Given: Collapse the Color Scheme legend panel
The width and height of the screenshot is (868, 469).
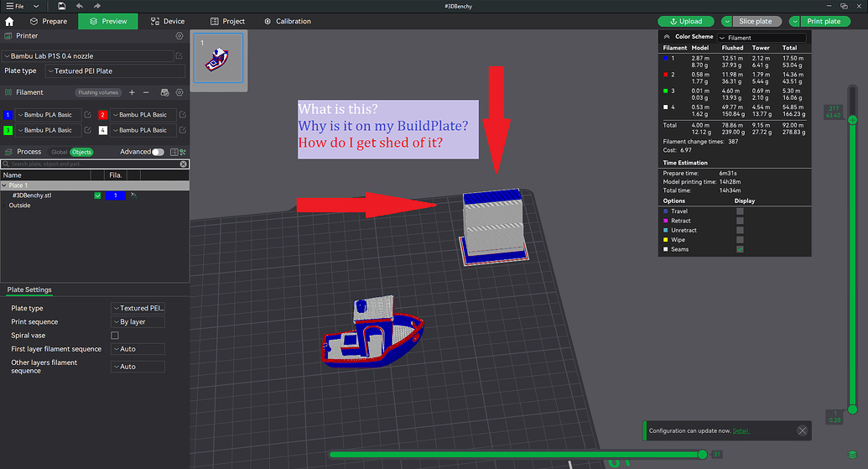Looking at the screenshot, I should click(x=667, y=37).
